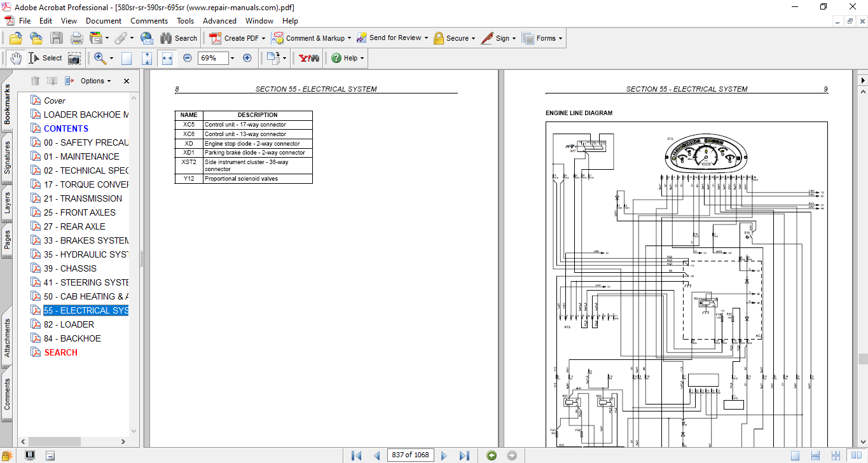The height and width of the screenshot is (463, 868).
Task: Click the page number input field
Action: pyautogui.click(x=410, y=455)
